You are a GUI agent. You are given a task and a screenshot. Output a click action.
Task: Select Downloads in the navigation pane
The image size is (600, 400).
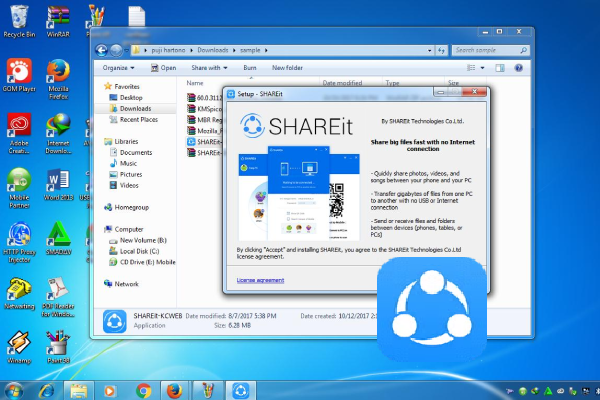(130, 108)
